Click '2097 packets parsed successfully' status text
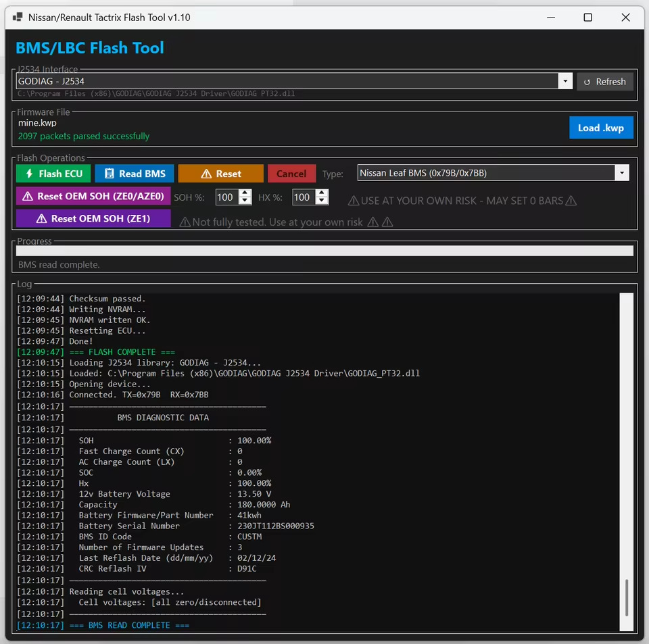 (84, 136)
